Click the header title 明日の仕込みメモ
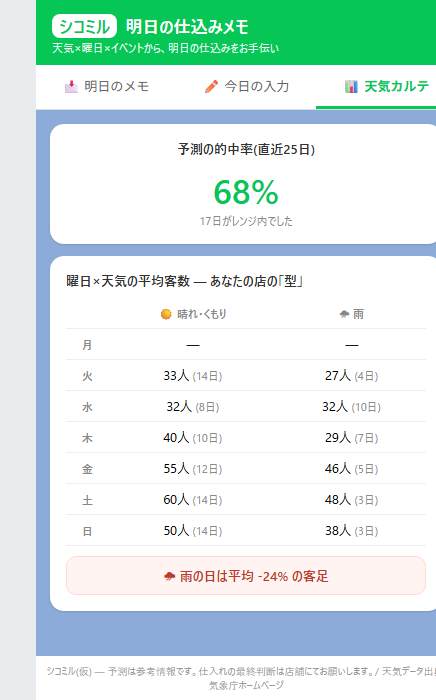The width and height of the screenshot is (436, 700). [187, 27]
